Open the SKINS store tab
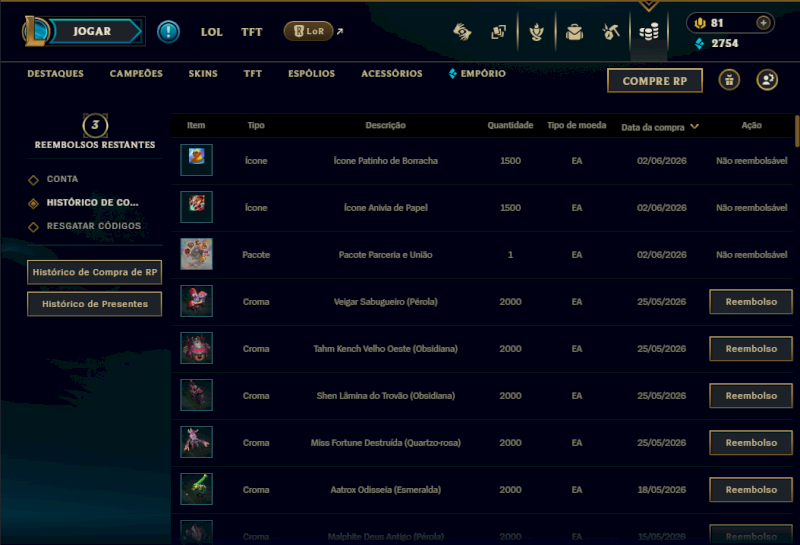 click(x=203, y=73)
